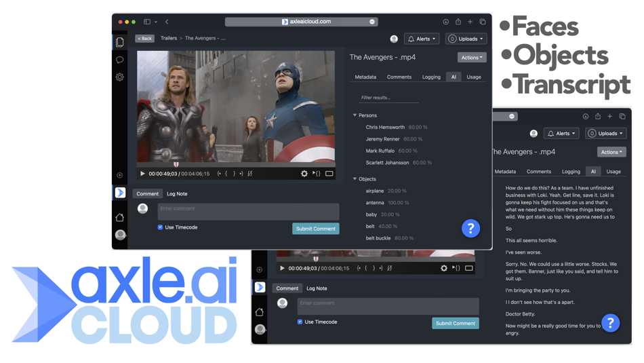The height and width of the screenshot is (363, 644).
Task: Click the browser sidebar toggle icon in front window
Action: pyautogui.click(x=147, y=22)
